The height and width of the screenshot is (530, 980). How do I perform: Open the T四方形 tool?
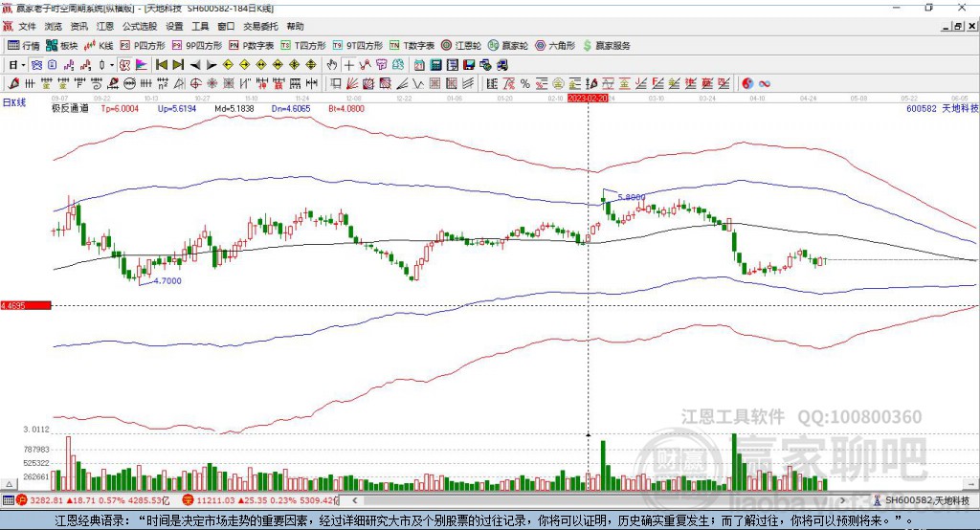303,46
